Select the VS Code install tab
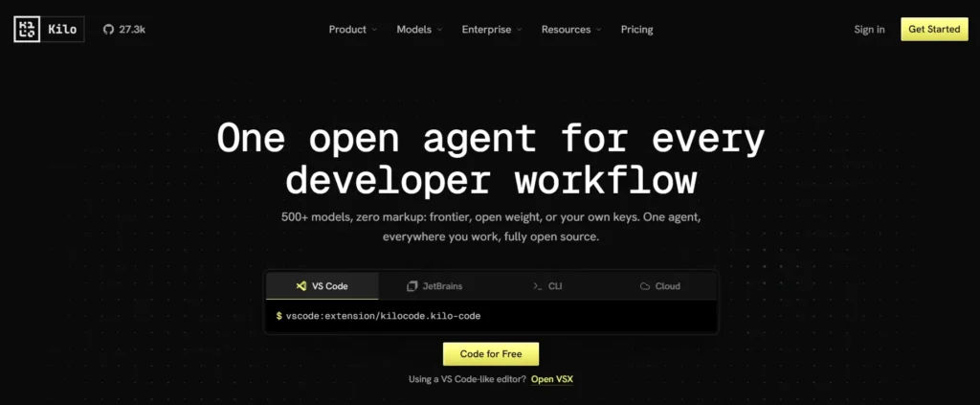This screenshot has height=405, width=980. pos(323,286)
